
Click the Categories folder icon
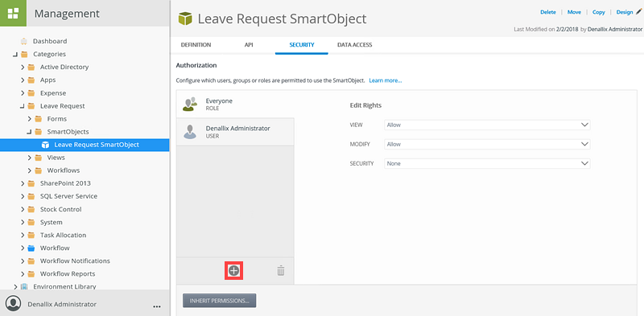coord(24,54)
